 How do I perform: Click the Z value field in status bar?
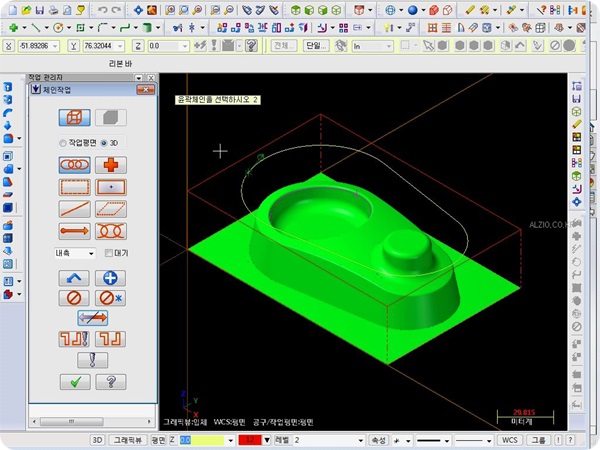pos(202,440)
